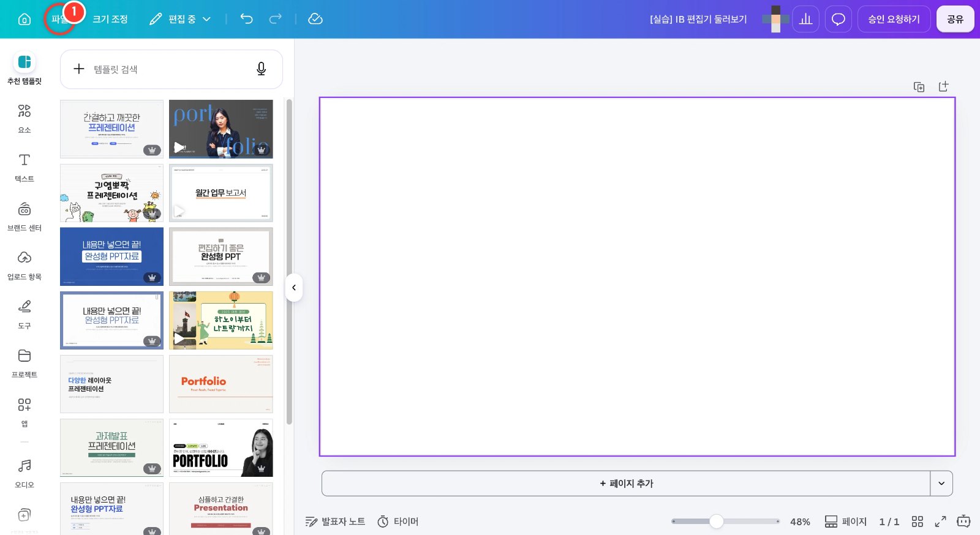
Task: Add a page with 페이지 추가
Action: (x=626, y=484)
